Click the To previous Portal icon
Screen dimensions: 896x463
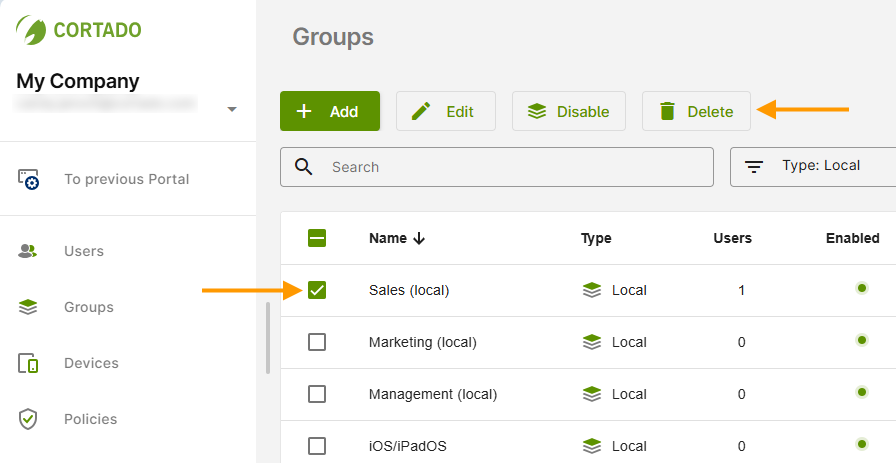[28, 179]
